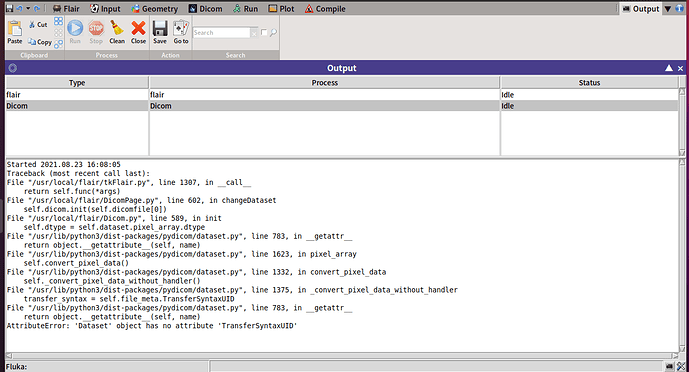
Task: Click the blue info icon at top right
Action: click(680, 9)
